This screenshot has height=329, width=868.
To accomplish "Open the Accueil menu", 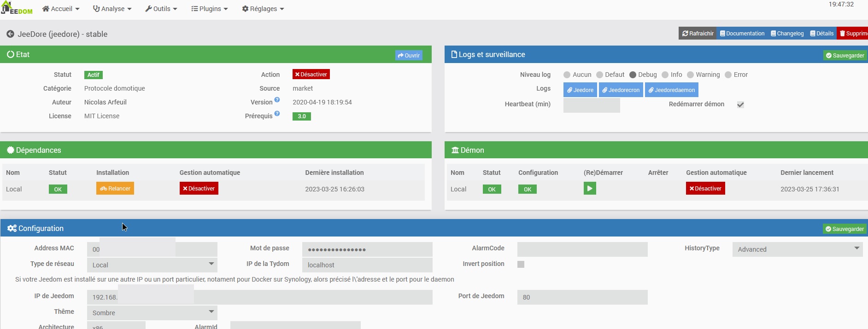I will pos(61,9).
